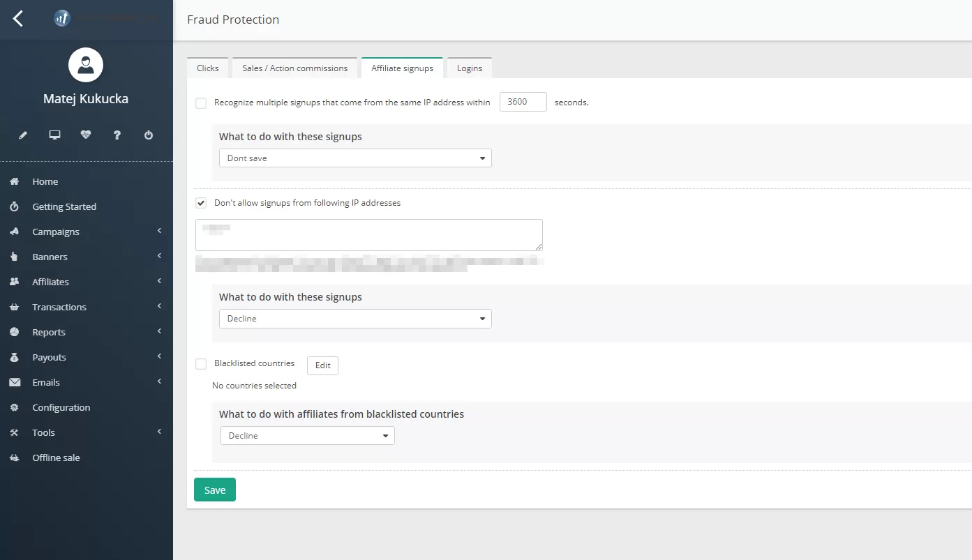This screenshot has height=560, width=972.
Task: Open the Logins tab
Action: tap(469, 68)
